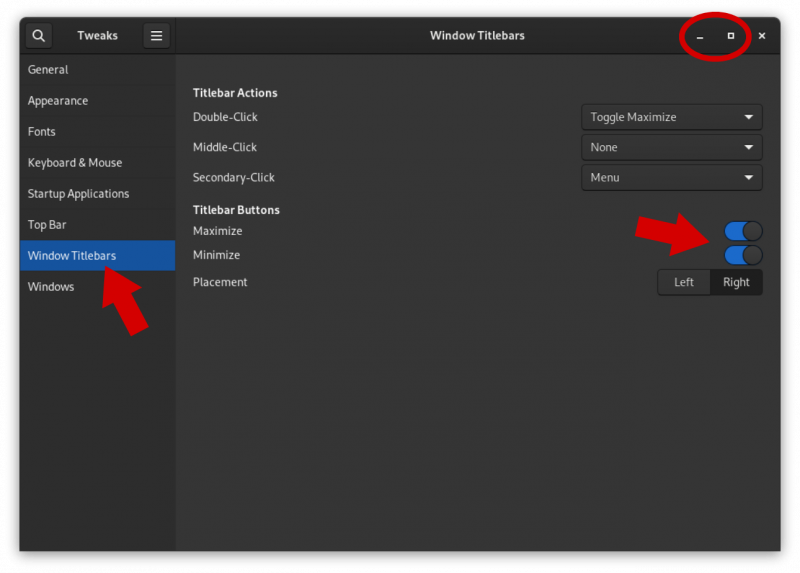Maximize the Tweaks window
This screenshot has height=573, width=800.
click(x=731, y=36)
